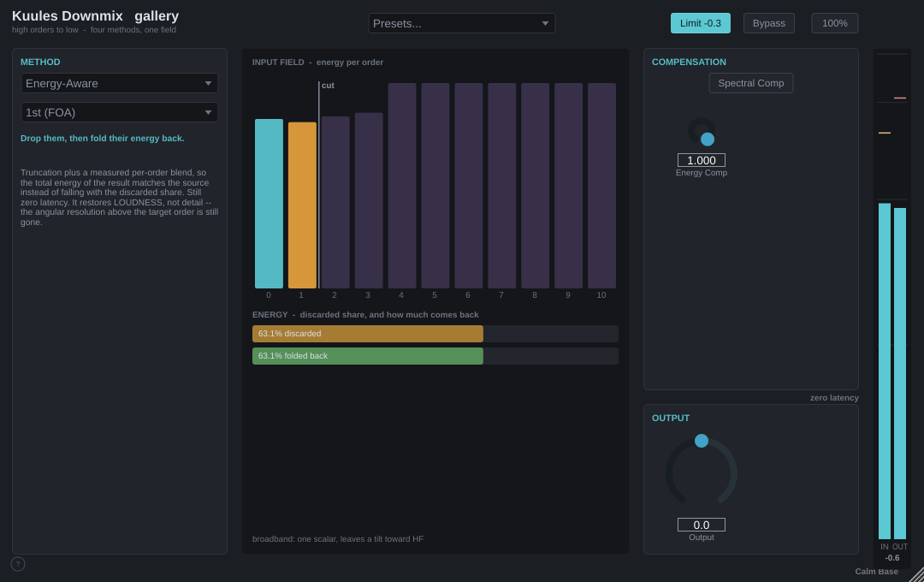Open the Presets dropdown

point(461,23)
